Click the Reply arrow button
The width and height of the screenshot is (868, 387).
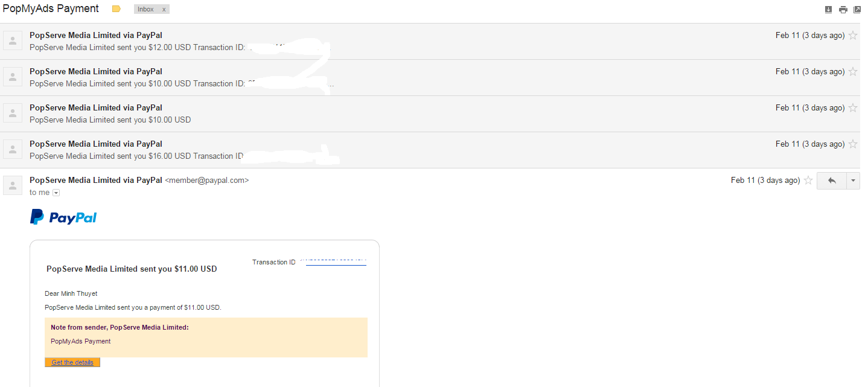[832, 181]
